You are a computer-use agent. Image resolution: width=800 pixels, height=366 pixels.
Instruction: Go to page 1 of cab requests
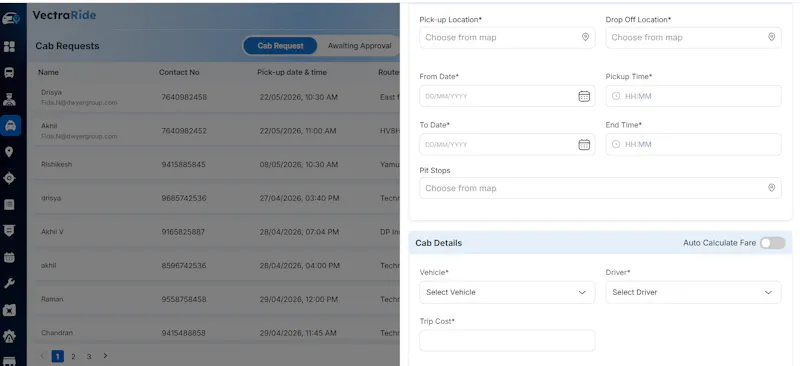(x=58, y=356)
